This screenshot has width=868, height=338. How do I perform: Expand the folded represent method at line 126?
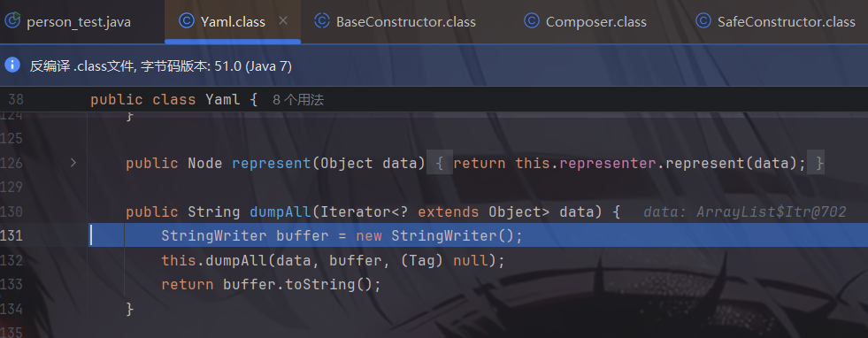73,163
